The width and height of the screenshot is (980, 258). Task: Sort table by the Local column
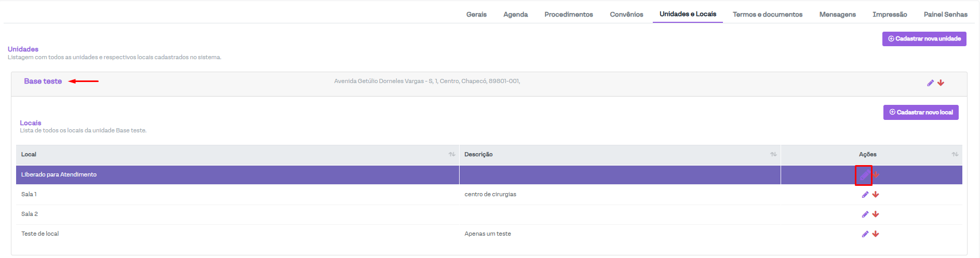click(452, 155)
